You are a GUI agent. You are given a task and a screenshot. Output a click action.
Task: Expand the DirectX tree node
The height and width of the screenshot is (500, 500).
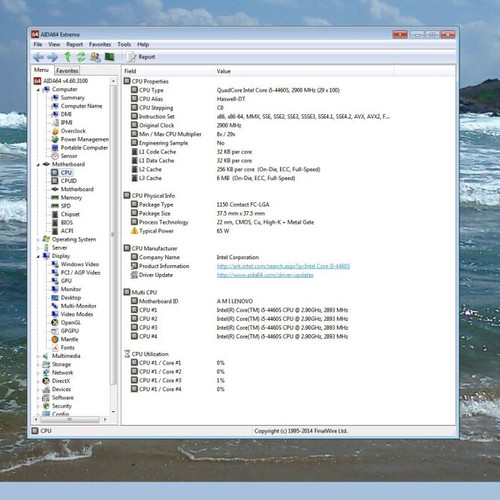pyautogui.click(x=38, y=381)
